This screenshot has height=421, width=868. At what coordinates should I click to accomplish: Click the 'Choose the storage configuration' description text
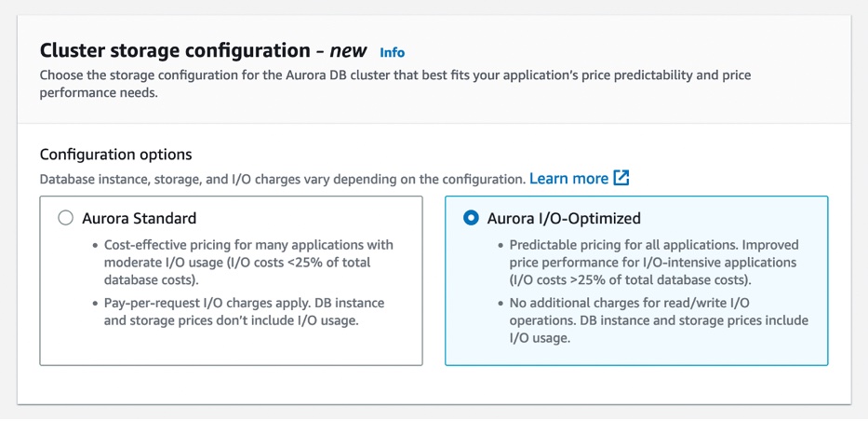click(395, 83)
